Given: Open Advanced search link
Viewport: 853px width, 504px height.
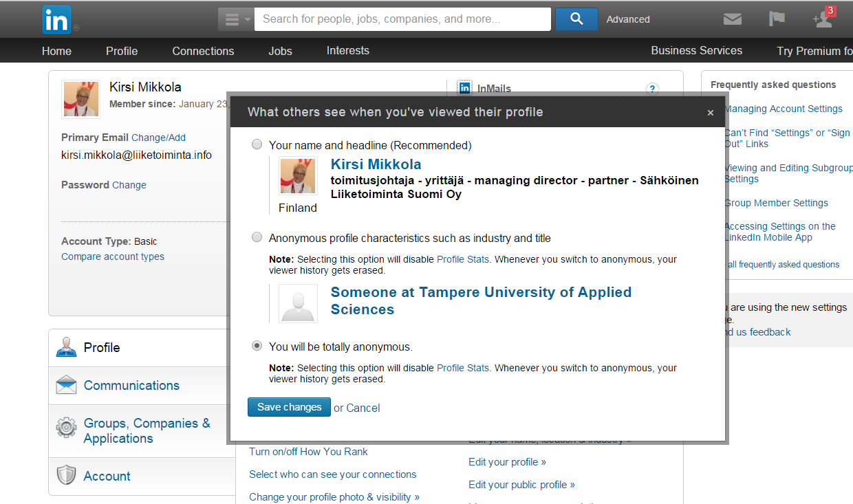Looking at the screenshot, I should point(628,19).
